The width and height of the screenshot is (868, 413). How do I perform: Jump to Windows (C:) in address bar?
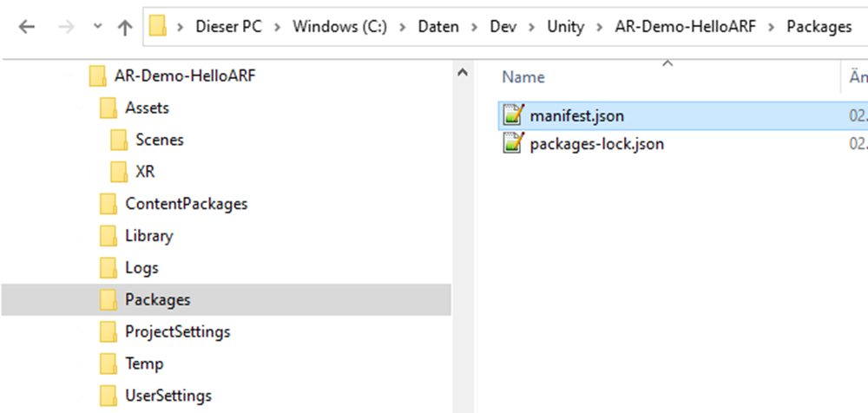(x=340, y=27)
